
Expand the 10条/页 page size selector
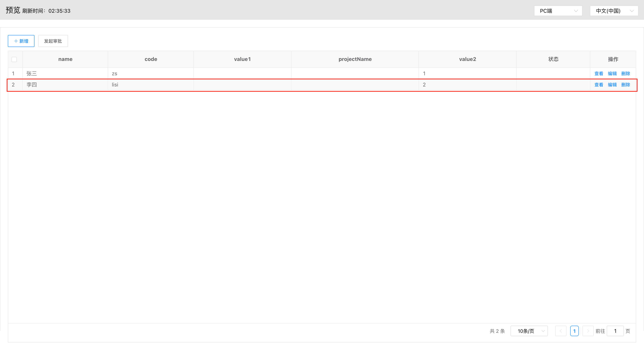coord(529,331)
